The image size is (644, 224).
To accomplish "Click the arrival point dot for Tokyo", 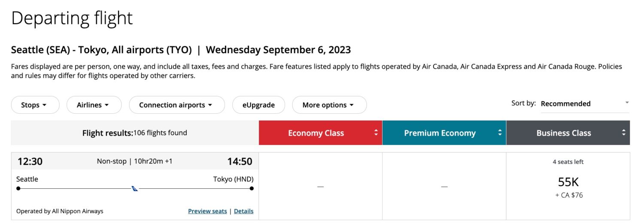I will pos(252,188).
